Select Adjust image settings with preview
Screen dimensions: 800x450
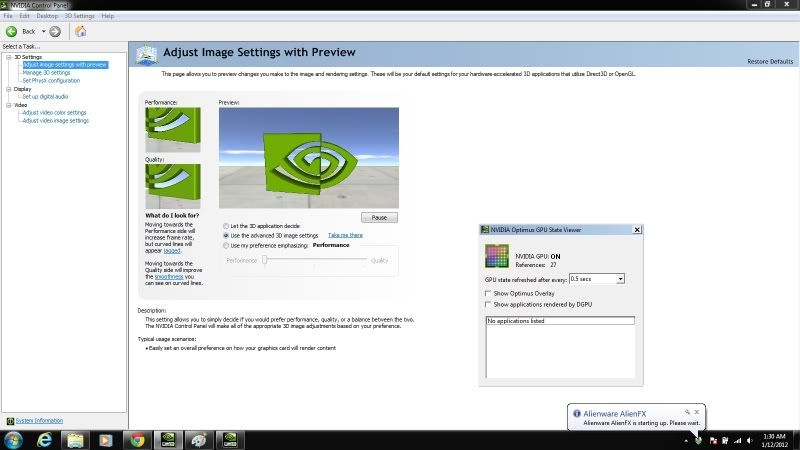(65, 65)
